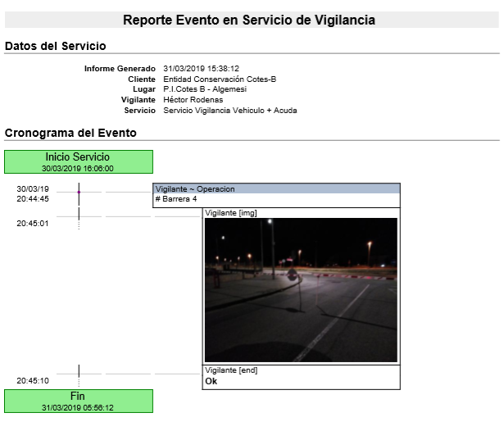Viewport: 504px width, 422px height.
Task: Click the green Inicio Servicio box
Action: coord(79,161)
